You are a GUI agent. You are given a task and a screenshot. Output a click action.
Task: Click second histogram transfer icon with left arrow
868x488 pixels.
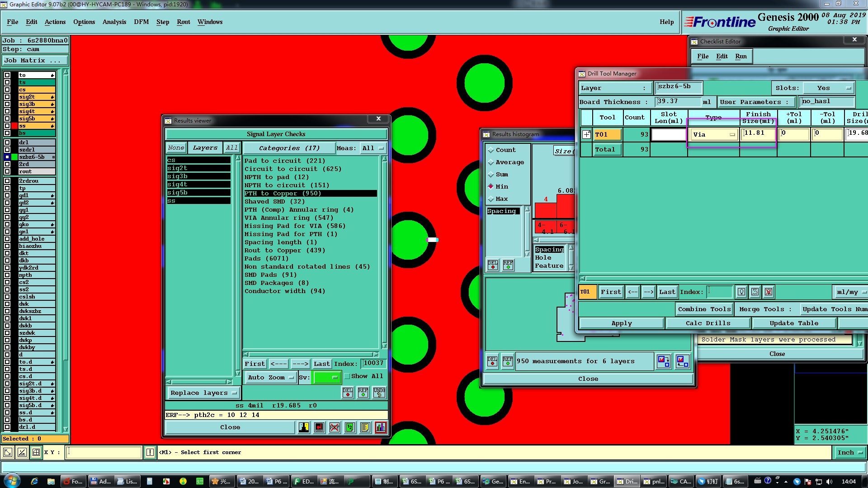pyautogui.click(x=682, y=361)
